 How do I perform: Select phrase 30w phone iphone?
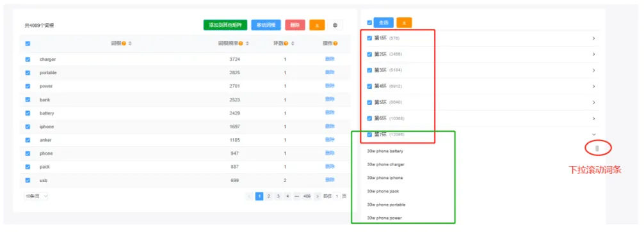pos(385,178)
